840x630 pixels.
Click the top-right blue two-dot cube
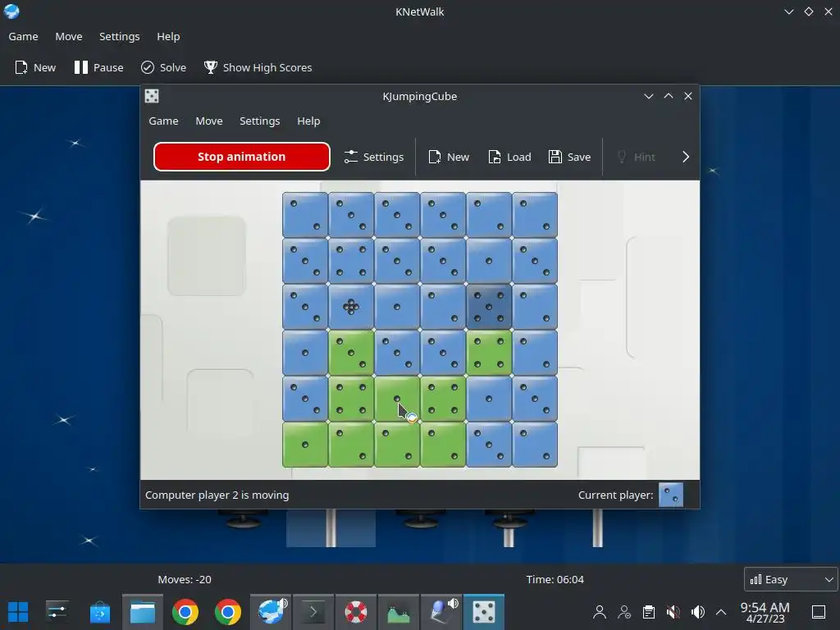pos(535,215)
